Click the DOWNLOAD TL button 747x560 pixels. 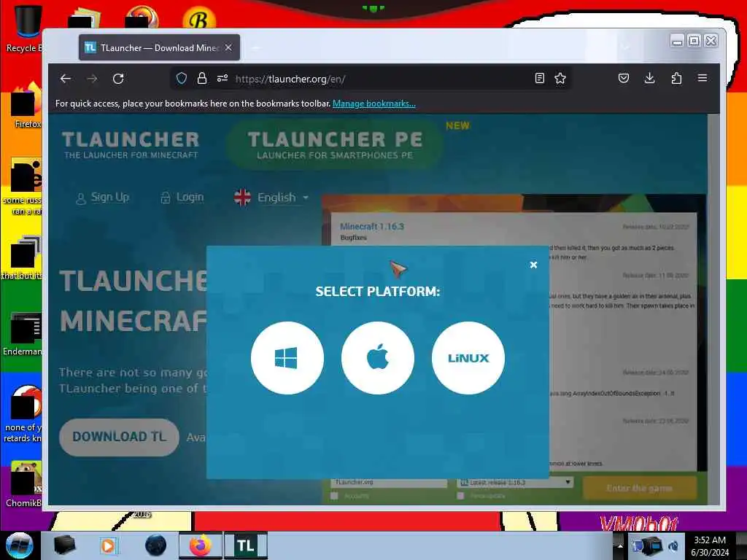click(x=119, y=437)
